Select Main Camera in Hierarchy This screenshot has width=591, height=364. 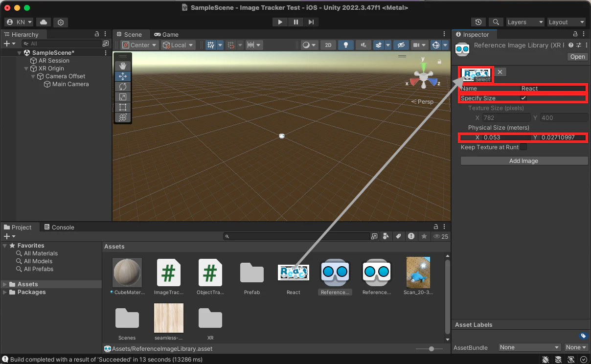pos(70,84)
